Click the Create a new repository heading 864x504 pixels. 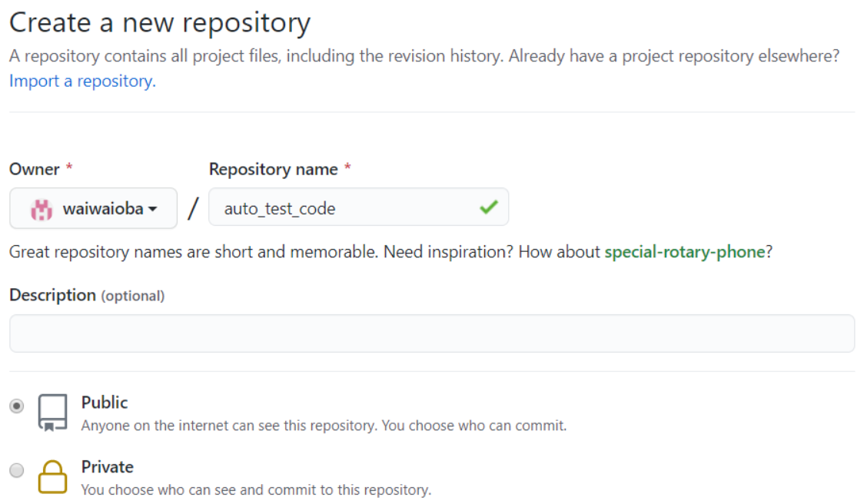[x=160, y=23]
